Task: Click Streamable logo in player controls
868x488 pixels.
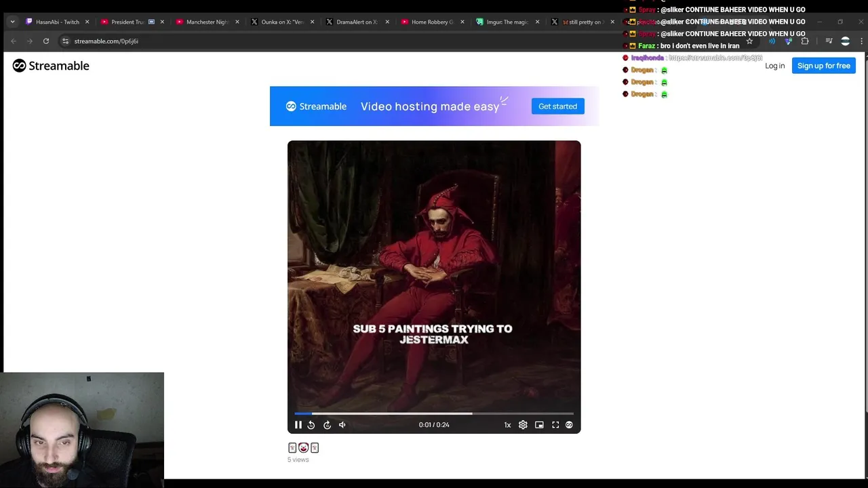Action: (569, 425)
